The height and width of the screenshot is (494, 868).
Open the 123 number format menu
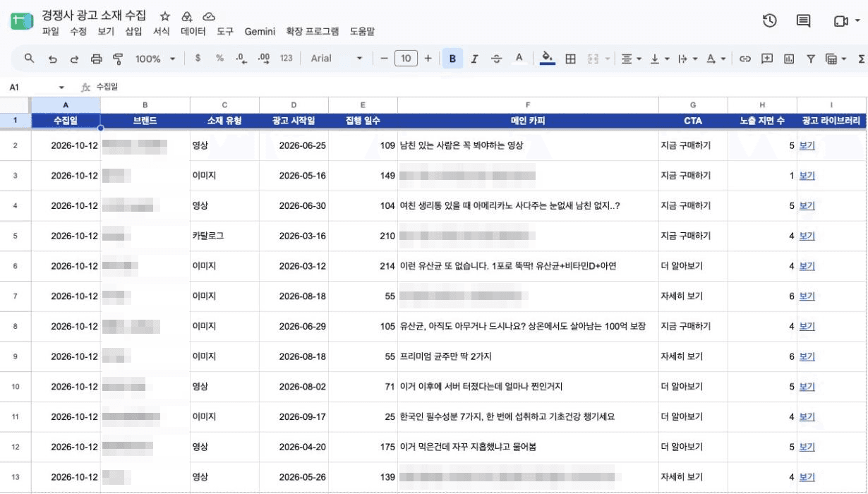[x=286, y=59]
